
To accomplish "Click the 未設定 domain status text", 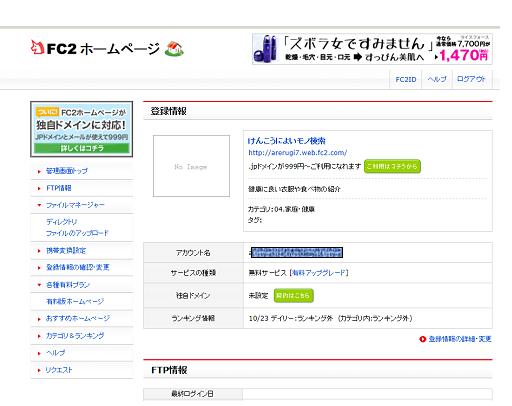I will (258, 295).
